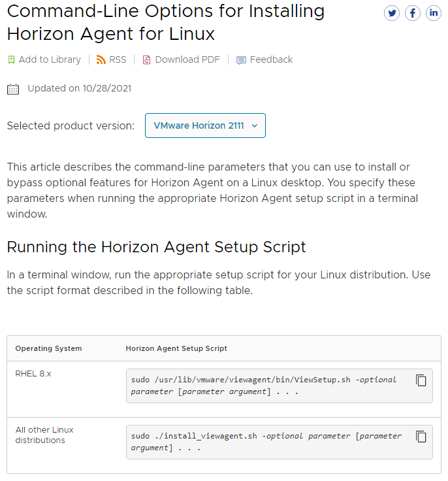The image size is (448, 481).
Task: Copy the install_viewagent.sh command
Action: pos(421,437)
